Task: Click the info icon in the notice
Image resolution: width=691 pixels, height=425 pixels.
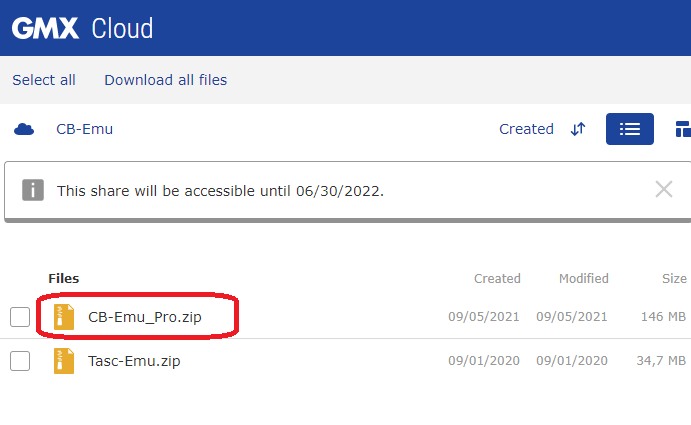Action: coord(33,190)
